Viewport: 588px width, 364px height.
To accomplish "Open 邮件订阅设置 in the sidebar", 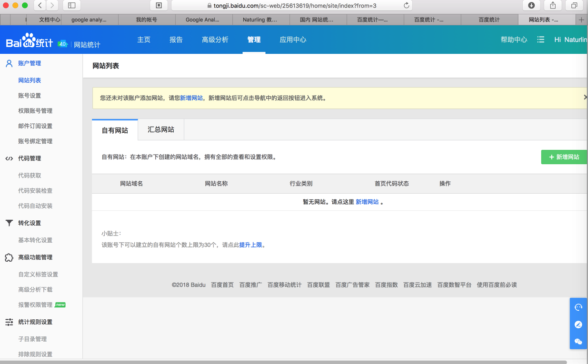I will pyautogui.click(x=35, y=126).
